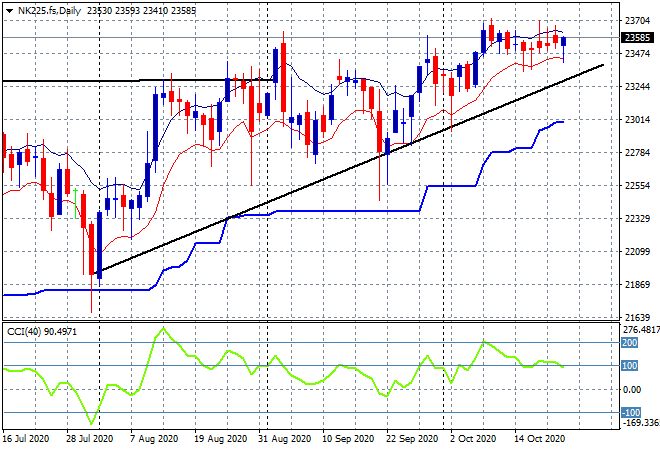Click date label 28 Jul 2020
The width and height of the screenshot is (660, 450).
click(89, 439)
